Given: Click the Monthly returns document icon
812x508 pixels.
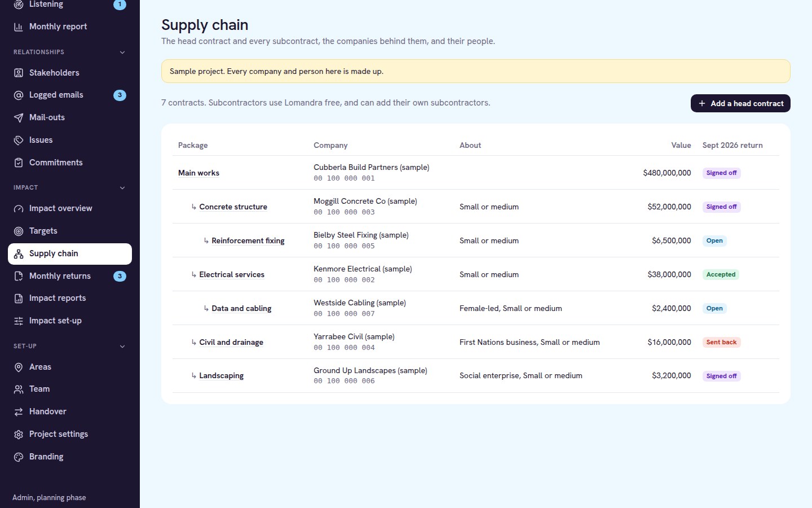Looking at the screenshot, I should tap(19, 276).
